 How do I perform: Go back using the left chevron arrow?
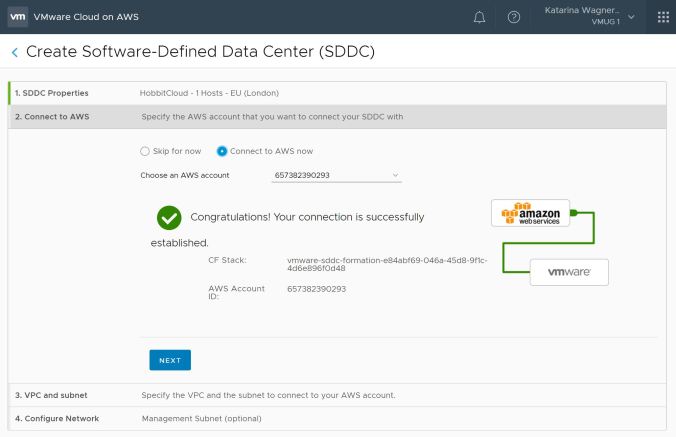coord(14,52)
